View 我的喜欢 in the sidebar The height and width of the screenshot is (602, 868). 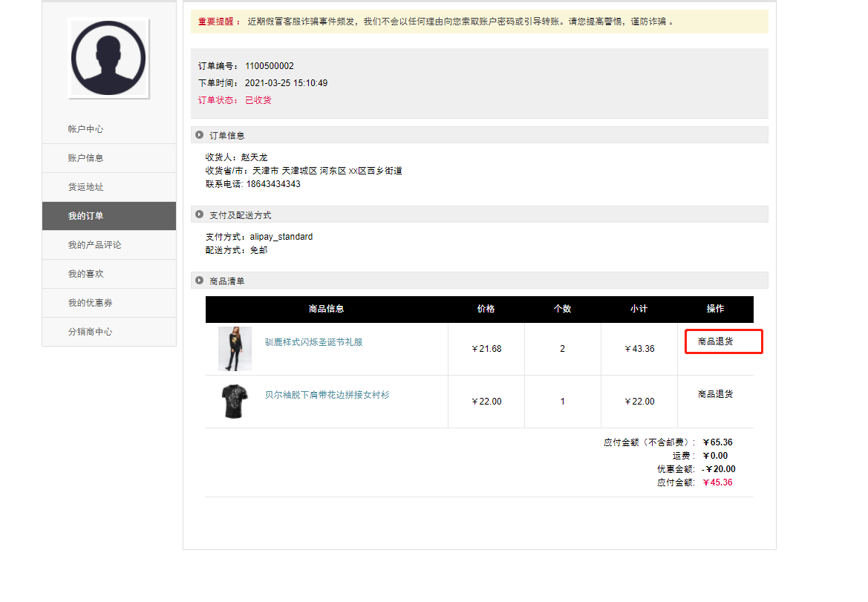86,274
